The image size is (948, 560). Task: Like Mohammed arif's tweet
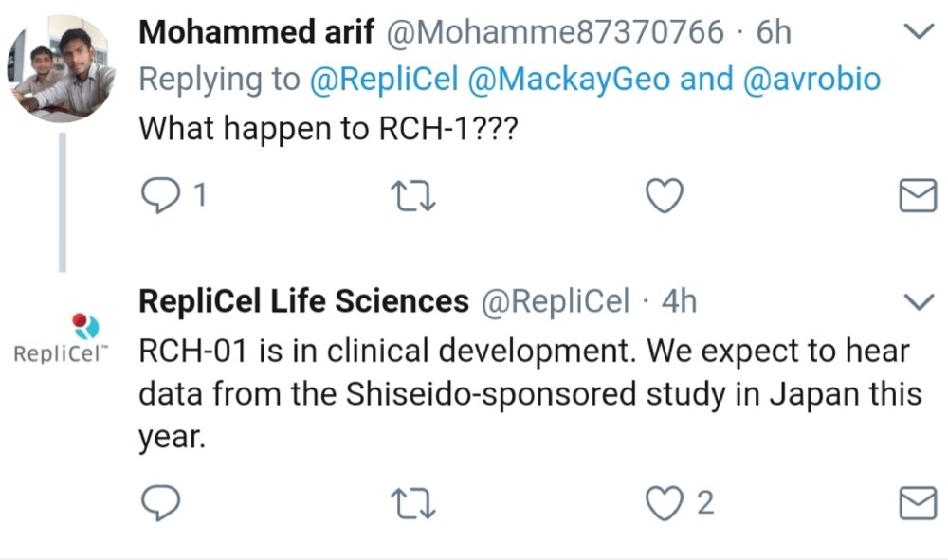pyautogui.click(x=665, y=196)
